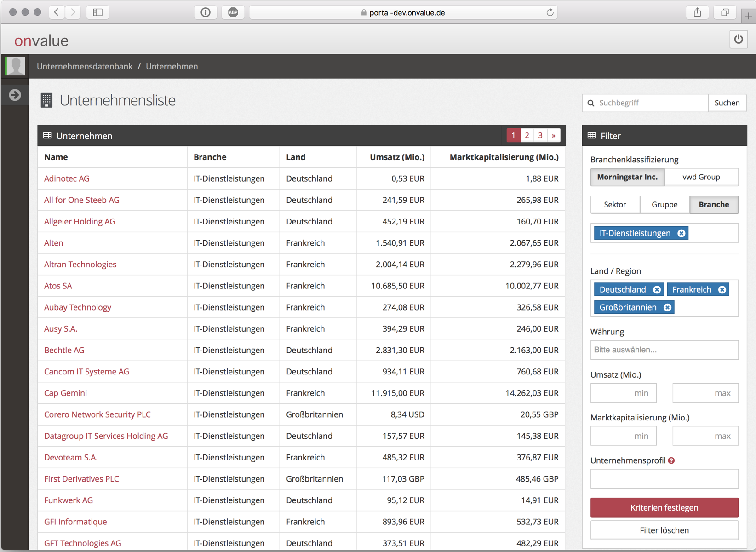Open the Währung dropdown

pos(664,350)
